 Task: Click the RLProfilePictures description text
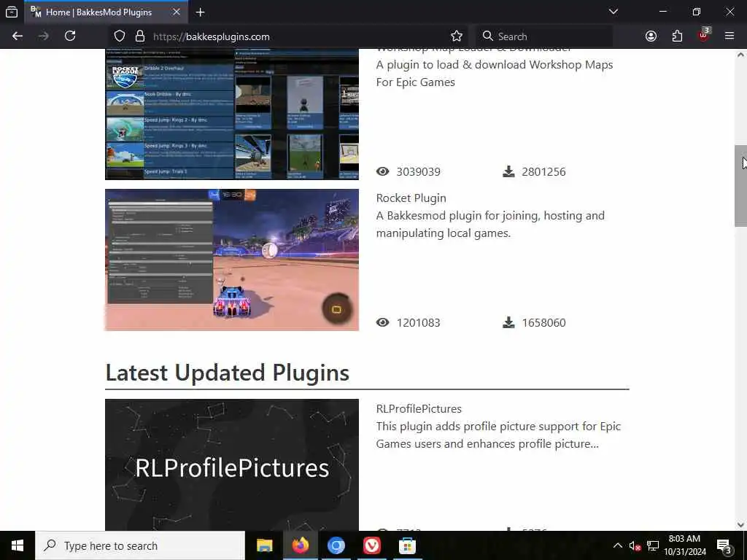(498, 435)
